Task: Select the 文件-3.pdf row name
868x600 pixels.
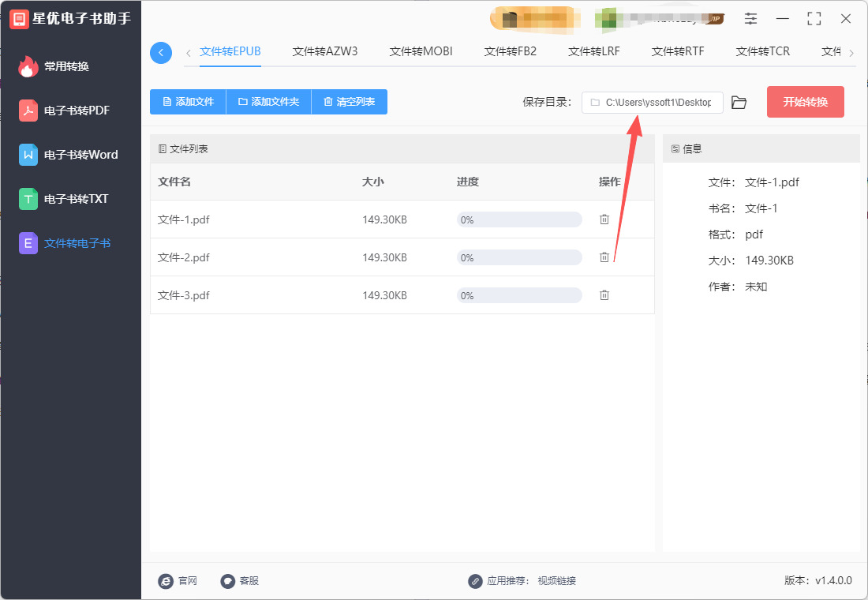Action: click(x=184, y=295)
